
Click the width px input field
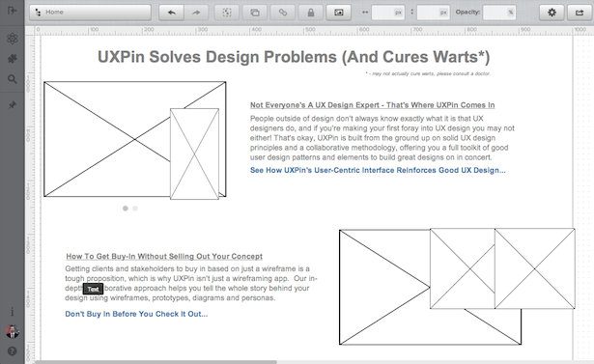click(x=388, y=13)
